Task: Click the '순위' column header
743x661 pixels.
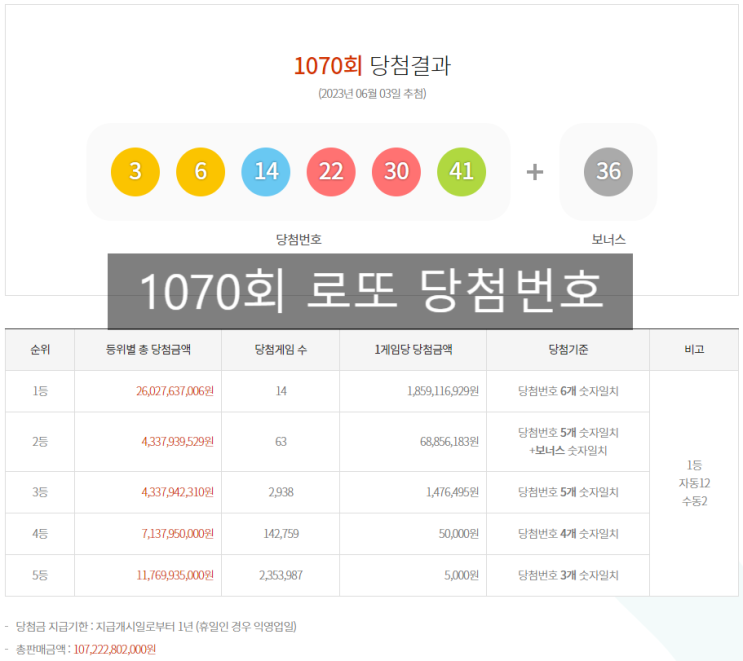Action: click(x=40, y=350)
